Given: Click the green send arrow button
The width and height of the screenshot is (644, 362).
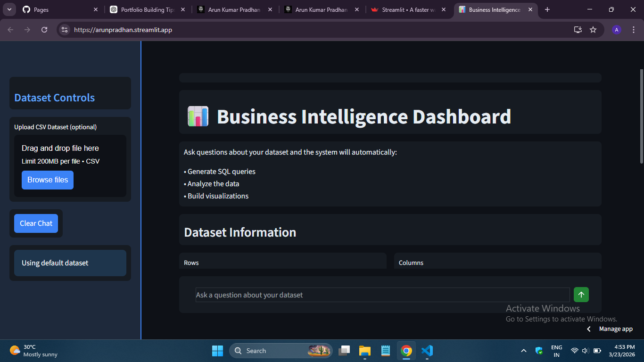Looking at the screenshot, I should 581,295.
